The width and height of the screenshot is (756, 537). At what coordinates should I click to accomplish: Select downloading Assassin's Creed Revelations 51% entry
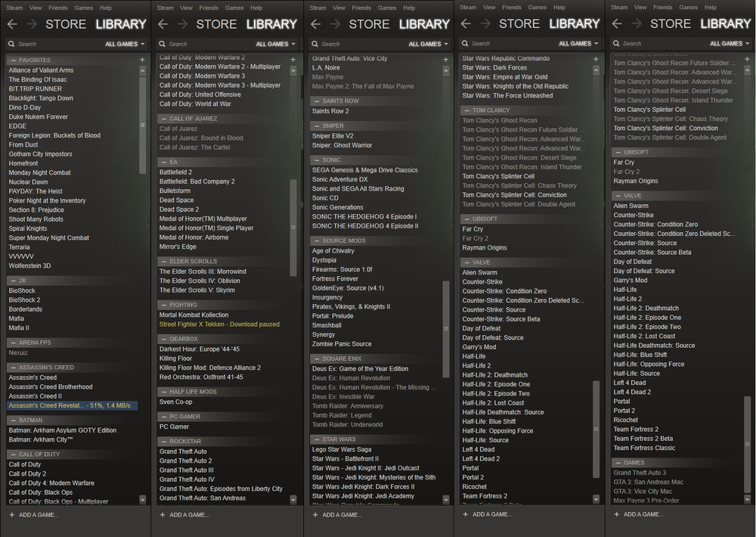click(73, 405)
